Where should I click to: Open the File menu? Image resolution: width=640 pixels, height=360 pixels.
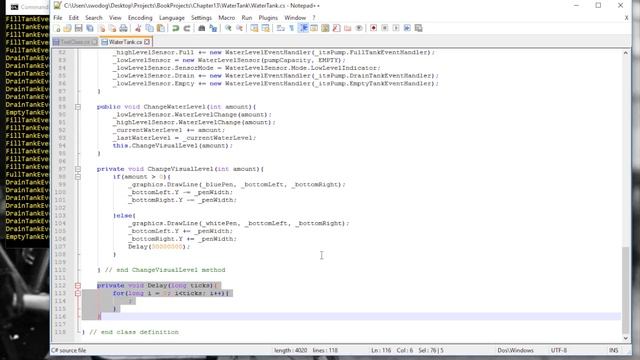click(58, 18)
